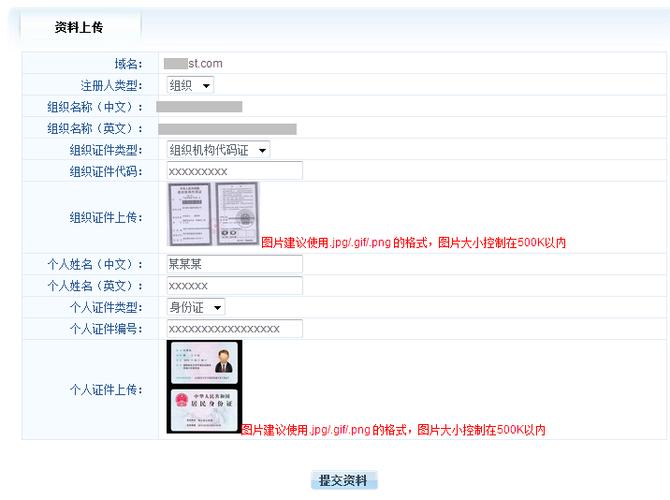
Task: Expand the 组织证件类型 dropdown showing 组织机构代码证
Action: (218, 150)
